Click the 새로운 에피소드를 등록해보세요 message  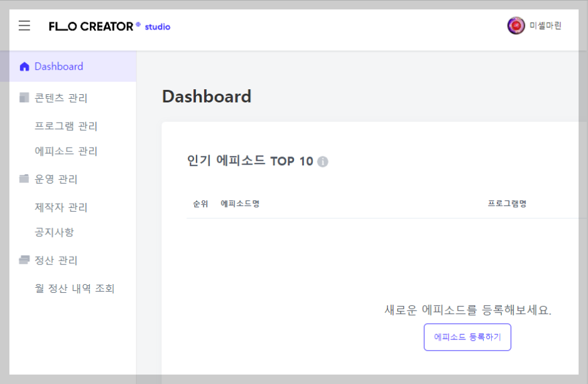click(467, 310)
